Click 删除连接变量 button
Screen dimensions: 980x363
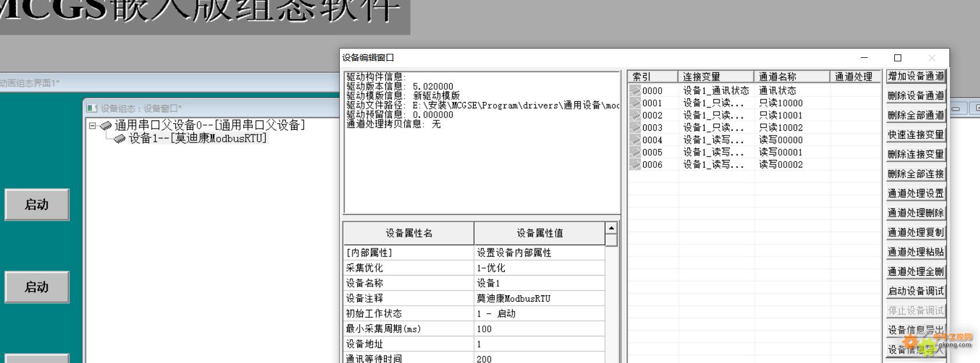(916, 154)
